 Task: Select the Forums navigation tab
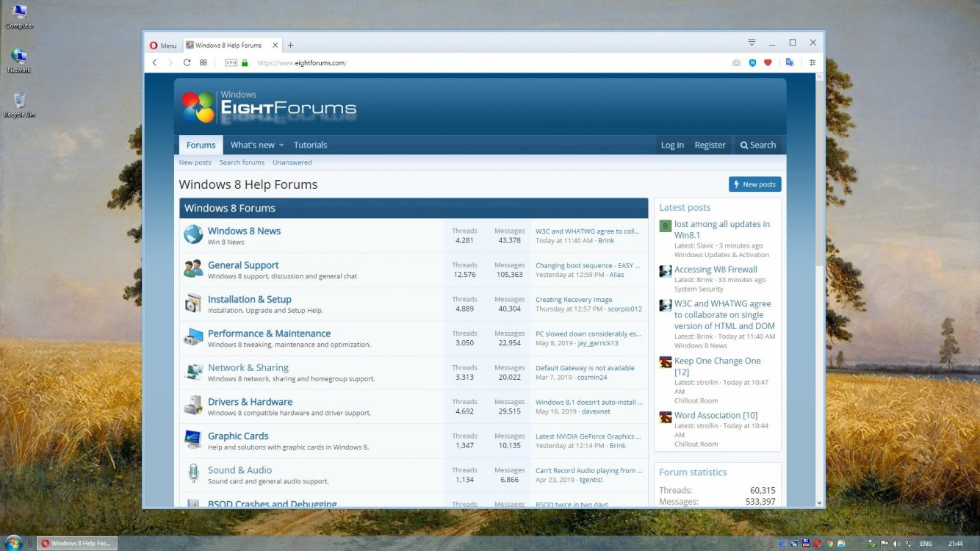(201, 145)
